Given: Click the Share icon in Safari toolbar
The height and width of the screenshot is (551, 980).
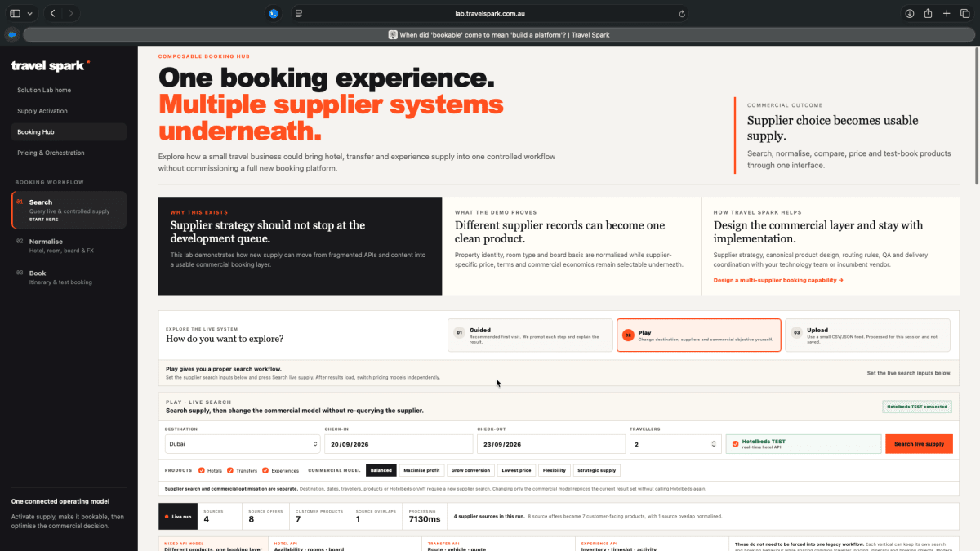Looking at the screenshot, I should [928, 13].
